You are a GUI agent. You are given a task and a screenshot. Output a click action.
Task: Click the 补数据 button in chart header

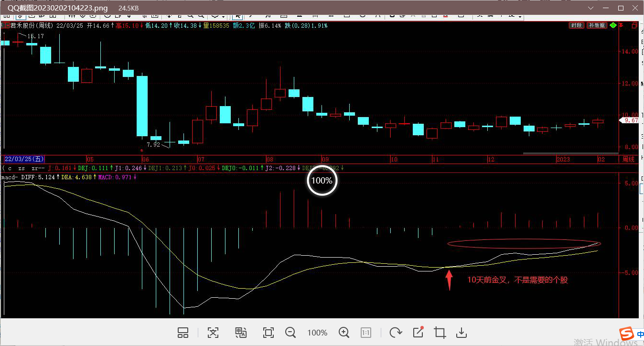pyautogui.click(x=597, y=25)
